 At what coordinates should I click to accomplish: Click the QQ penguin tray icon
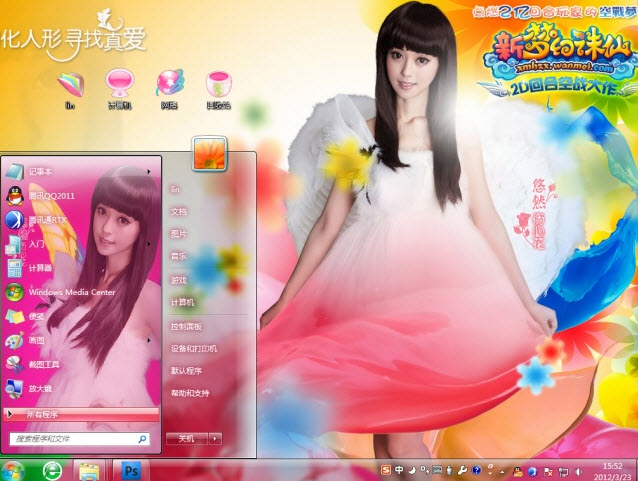(518, 471)
